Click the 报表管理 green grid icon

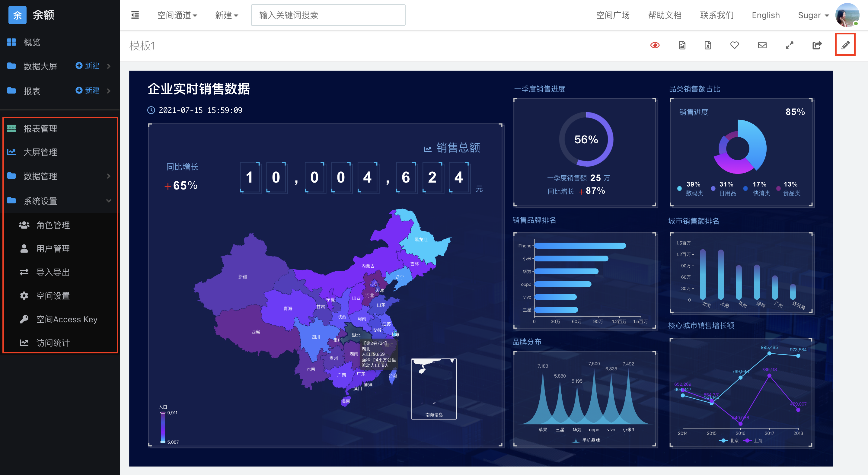tap(11, 128)
